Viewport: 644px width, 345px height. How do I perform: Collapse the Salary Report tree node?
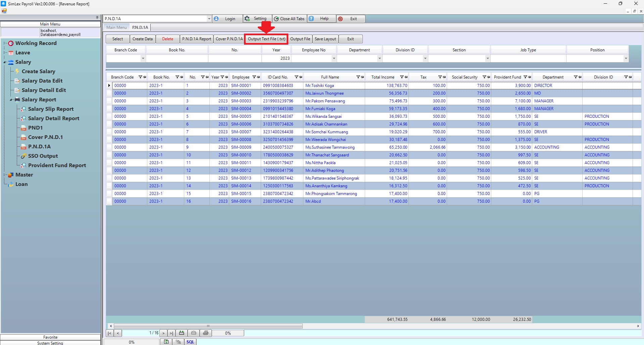12,100
